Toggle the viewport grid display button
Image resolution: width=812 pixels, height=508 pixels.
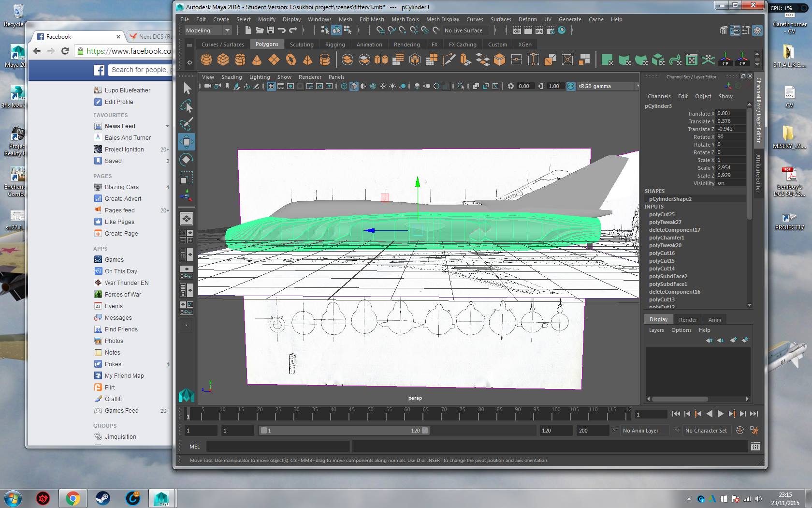(271, 86)
